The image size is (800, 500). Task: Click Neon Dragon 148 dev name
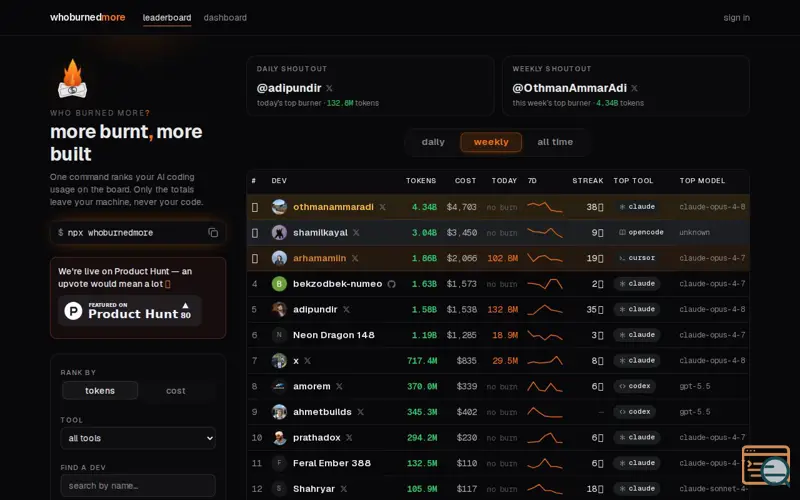click(x=334, y=335)
